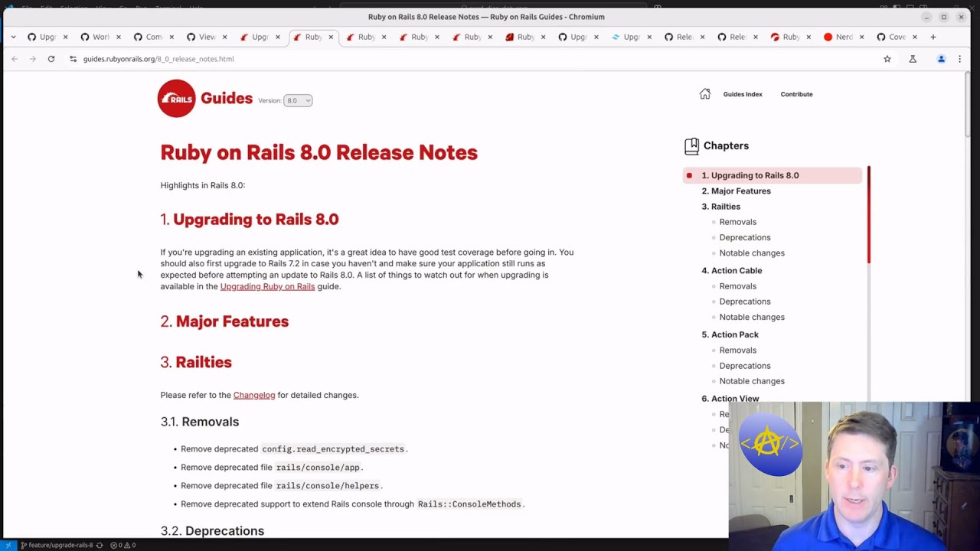Jump to '5. Action Pack' chapter

730,334
